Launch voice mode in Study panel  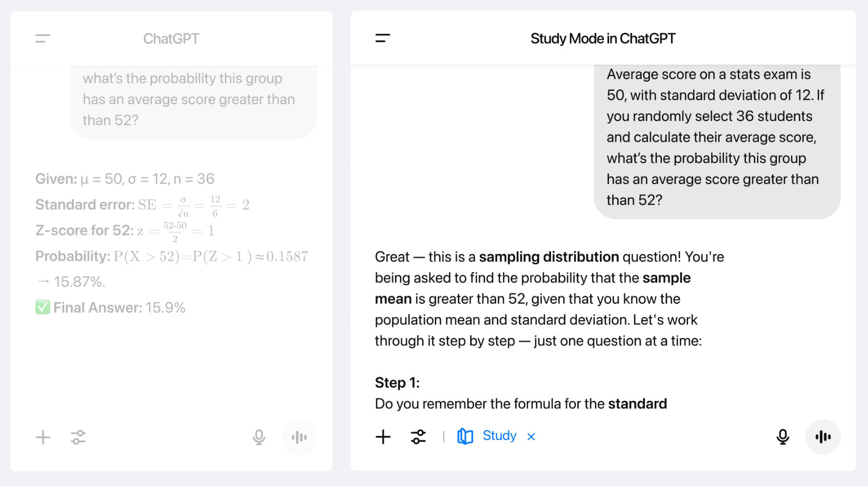[823, 437]
